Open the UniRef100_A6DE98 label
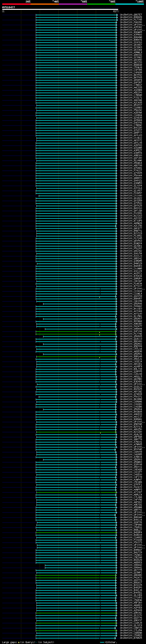The image size is (146, 644). tap(131, 352)
